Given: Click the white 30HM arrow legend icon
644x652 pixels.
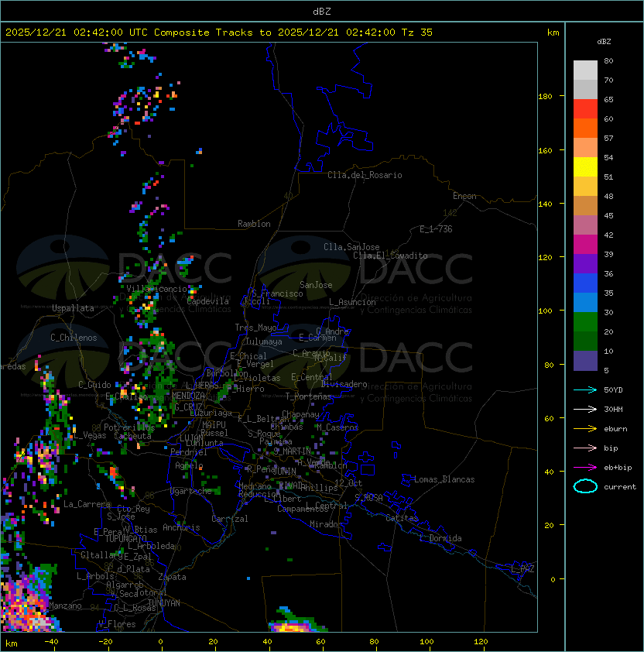Looking at the screenshot, I should click(x=585, y=409).
